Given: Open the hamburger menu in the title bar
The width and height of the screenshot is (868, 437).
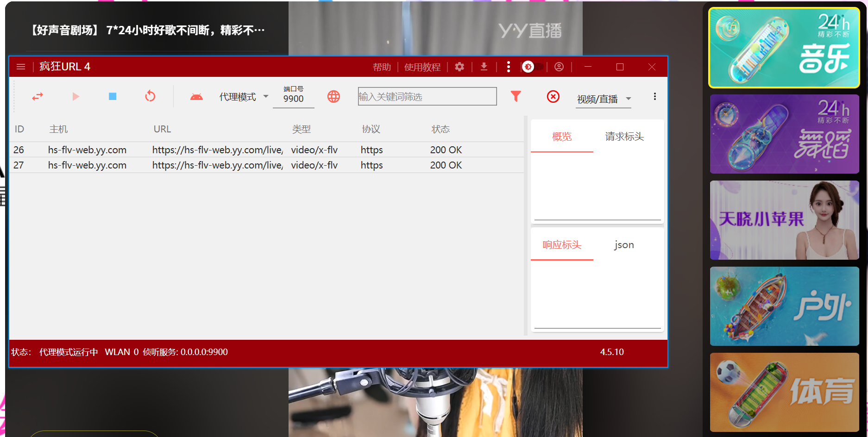Looking at the screenshot, I should [21, 67].
